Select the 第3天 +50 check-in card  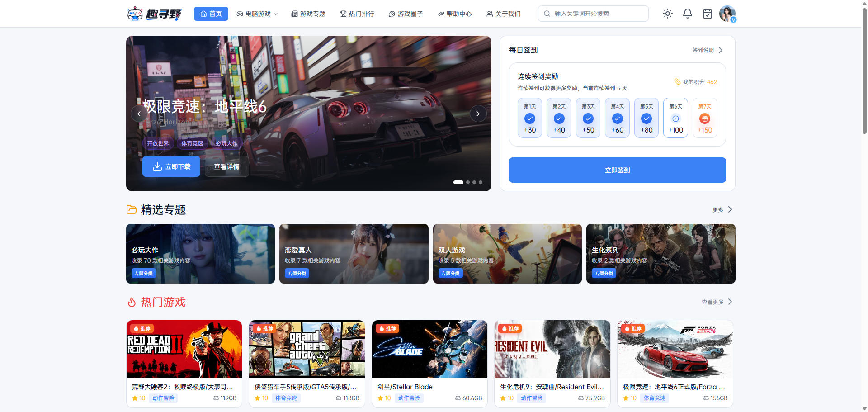tap(588, 118)
